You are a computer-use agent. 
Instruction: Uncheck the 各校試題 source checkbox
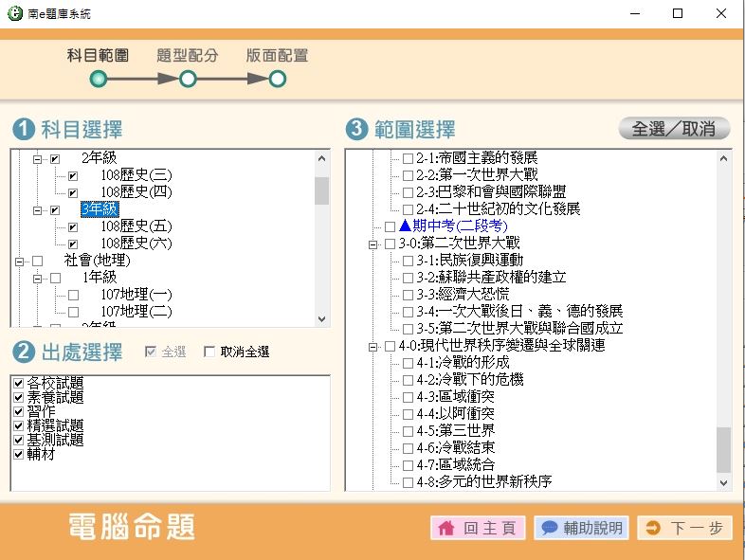pos(19,383)
